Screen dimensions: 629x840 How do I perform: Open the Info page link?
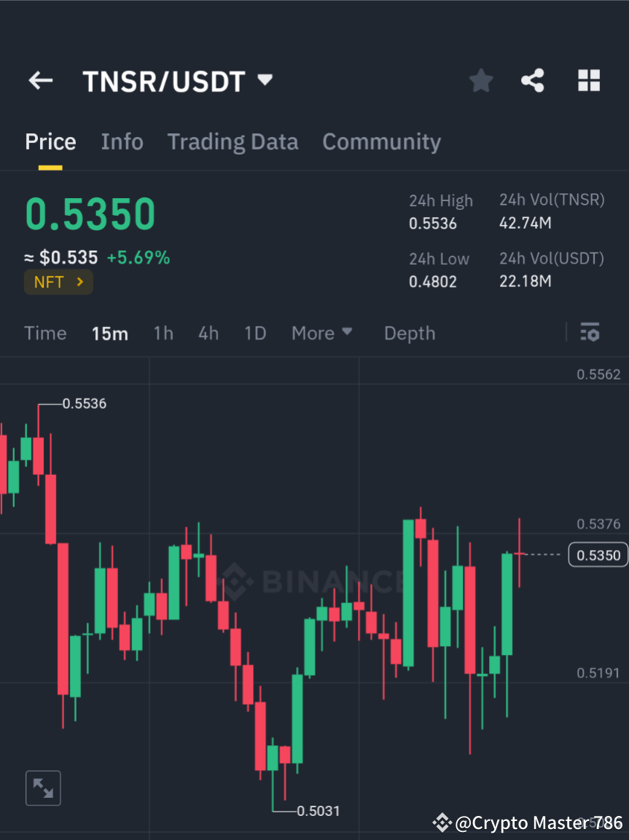[x=122, y=141]
